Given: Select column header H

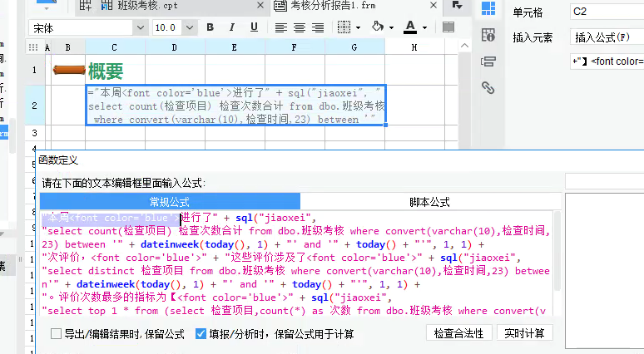Looking at the screenshot, I should [x=415, y=47].
